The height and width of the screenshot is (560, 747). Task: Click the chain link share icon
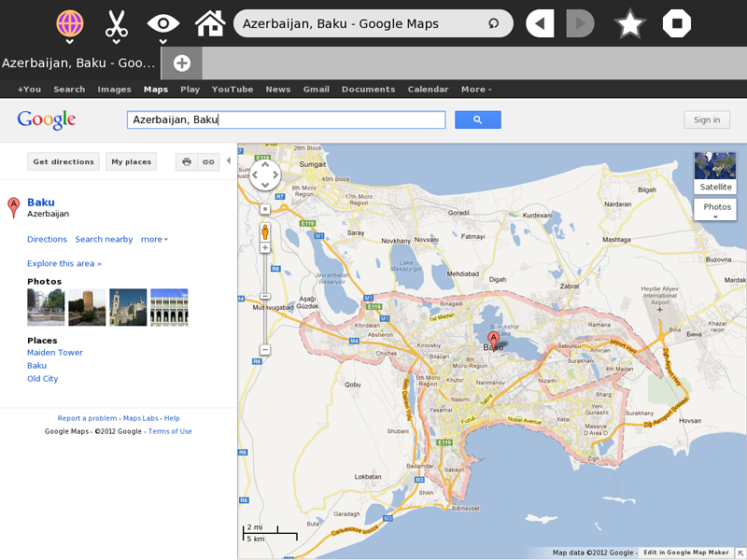pyautogui.click(x=208, y=161)
